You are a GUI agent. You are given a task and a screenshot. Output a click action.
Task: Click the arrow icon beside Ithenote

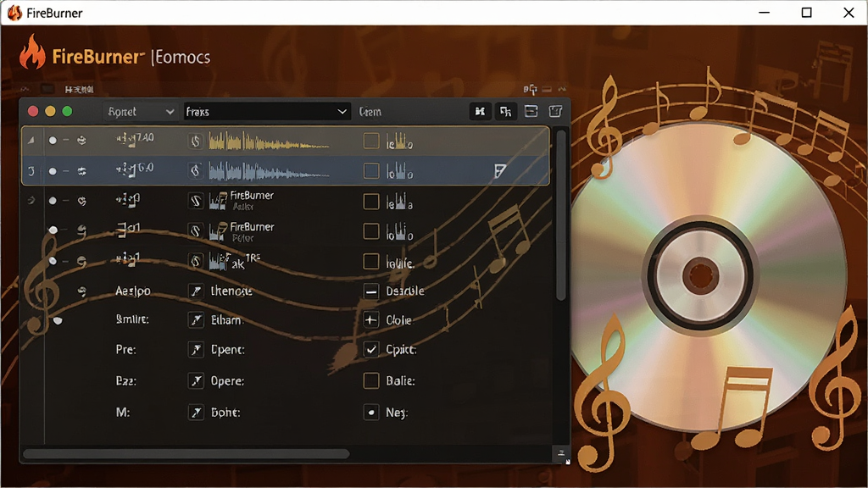(x=196, y=291)
